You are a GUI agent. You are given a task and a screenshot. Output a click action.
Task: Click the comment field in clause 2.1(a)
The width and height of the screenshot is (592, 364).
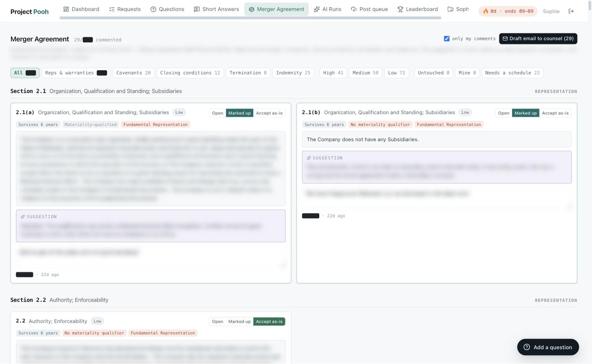151,256
